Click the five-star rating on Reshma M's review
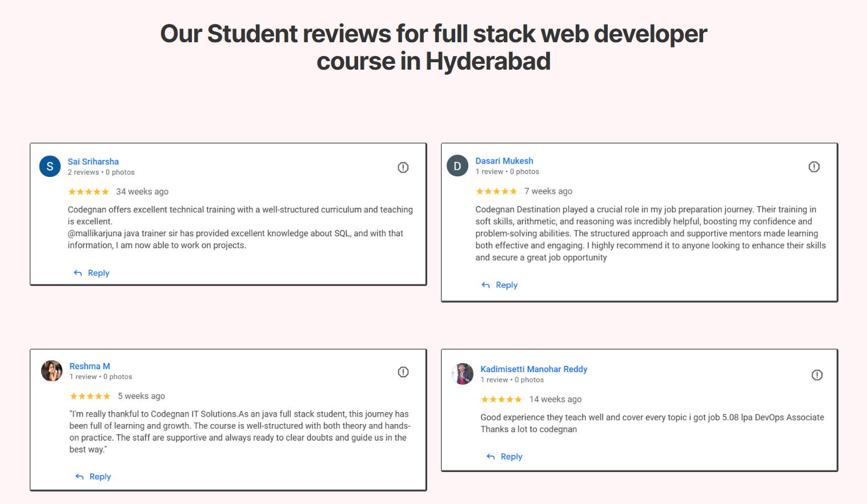 point(90,396)
